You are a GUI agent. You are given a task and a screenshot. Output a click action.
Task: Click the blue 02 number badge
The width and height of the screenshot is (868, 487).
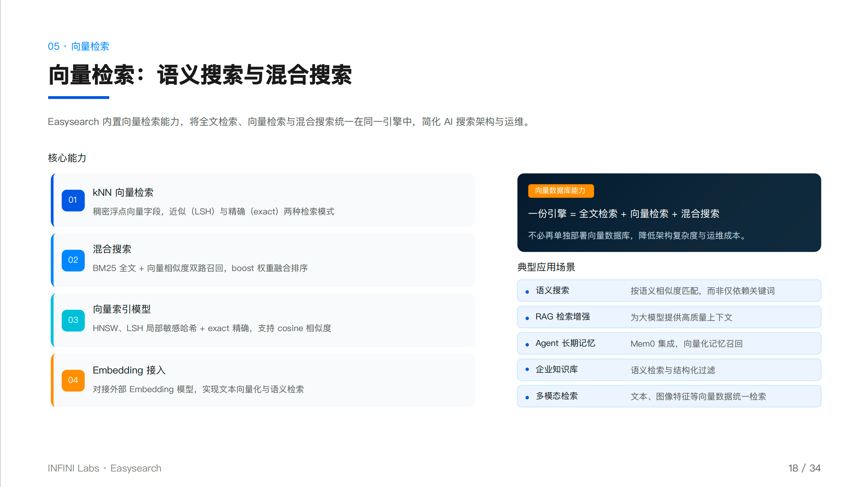pyautogui.click(x=73, y=260)
